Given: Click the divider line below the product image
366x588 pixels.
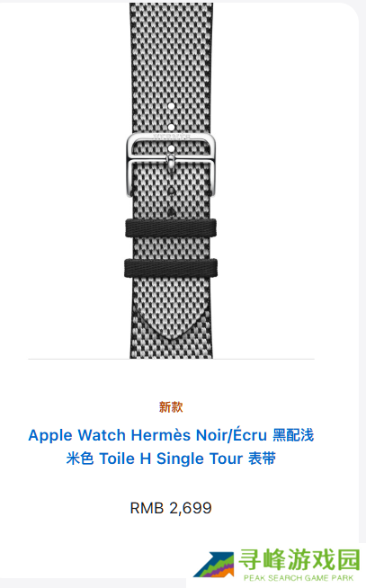Looking at the screenshot, I should click(x=171, y=359).
